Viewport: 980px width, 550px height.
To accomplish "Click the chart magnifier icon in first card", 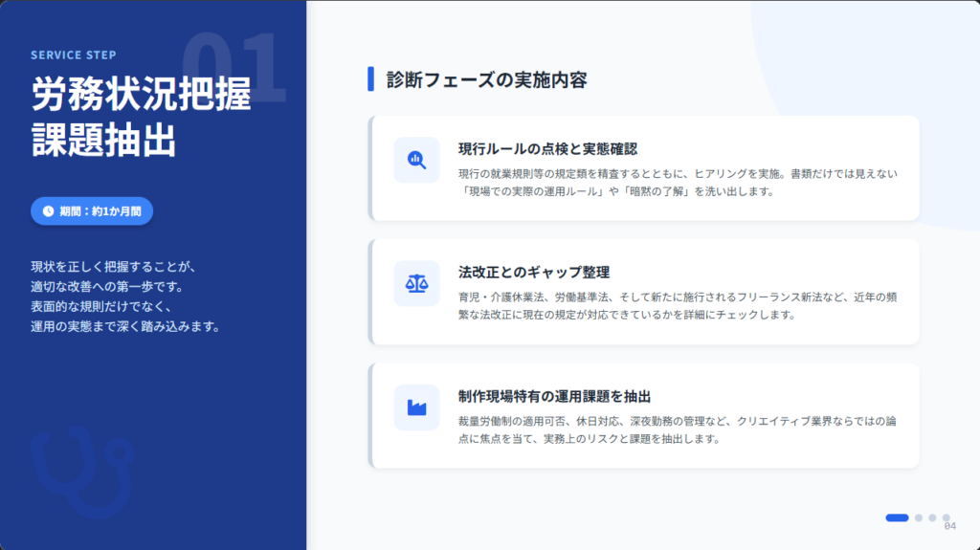I will [416, 160].
